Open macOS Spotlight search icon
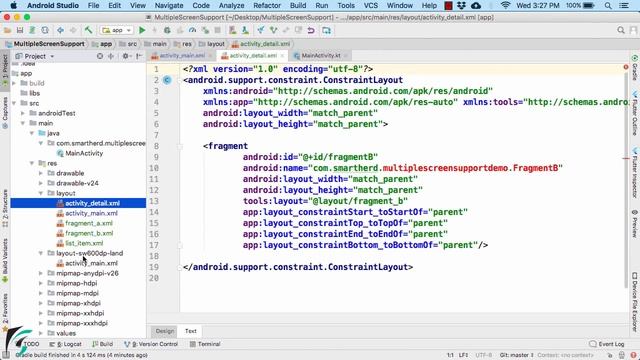 click(608, 6)
